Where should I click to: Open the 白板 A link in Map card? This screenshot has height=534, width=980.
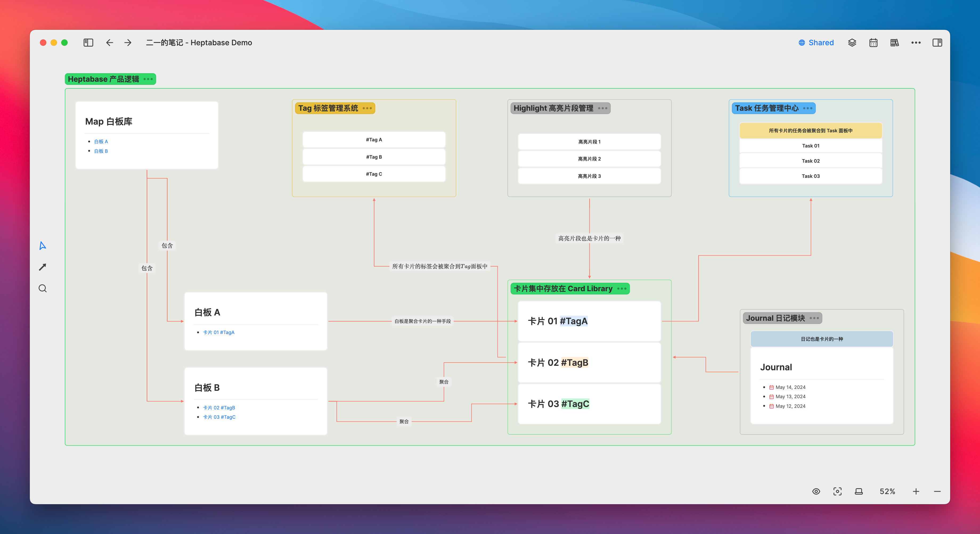pos(101,142)
